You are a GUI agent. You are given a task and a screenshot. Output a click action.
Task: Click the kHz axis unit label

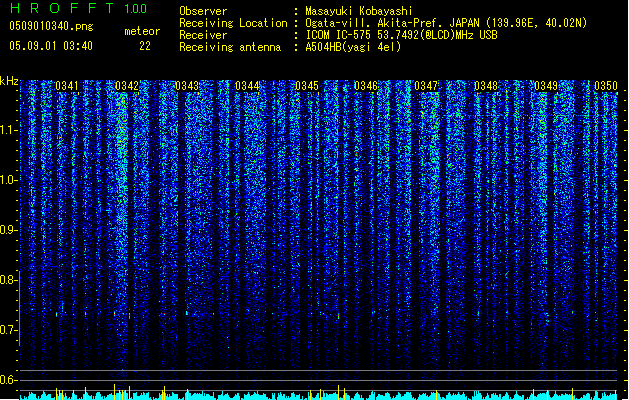click(9, 81)
